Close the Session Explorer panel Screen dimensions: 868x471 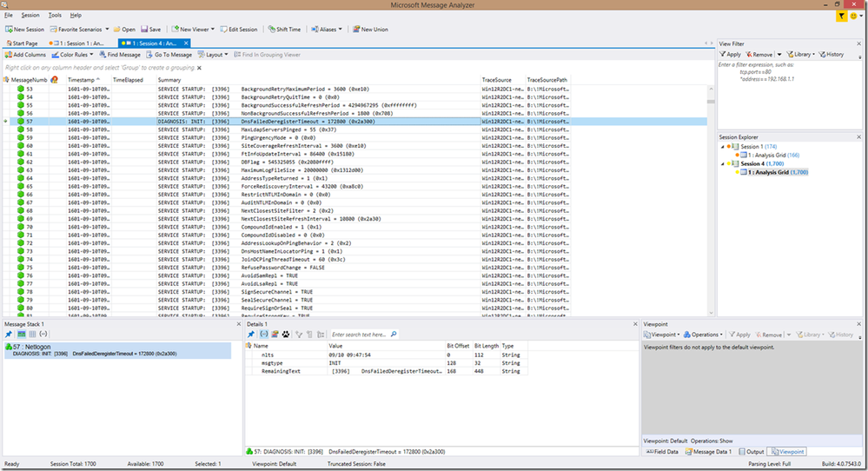click(859, 137)
